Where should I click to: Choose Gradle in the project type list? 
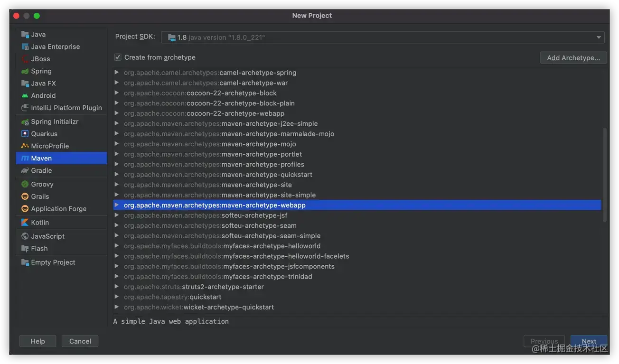[61, 171]
